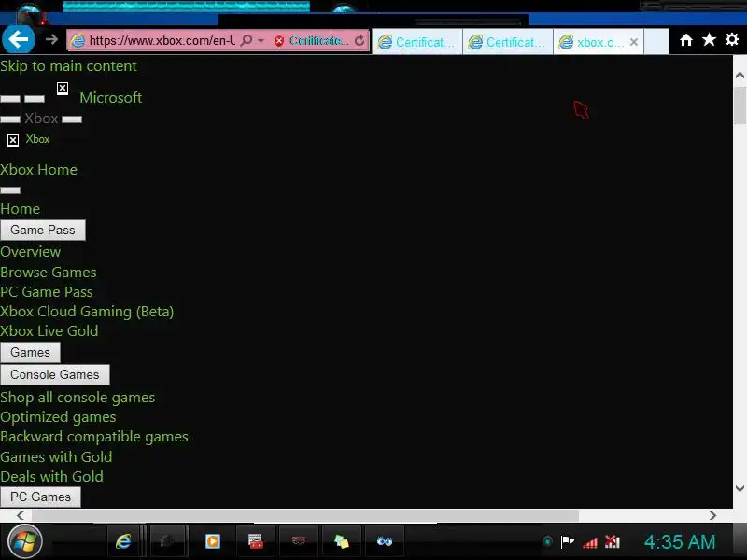Click the xbox.com URL address field
Screen dimensions: 747x560
click(x=162, y=41)
